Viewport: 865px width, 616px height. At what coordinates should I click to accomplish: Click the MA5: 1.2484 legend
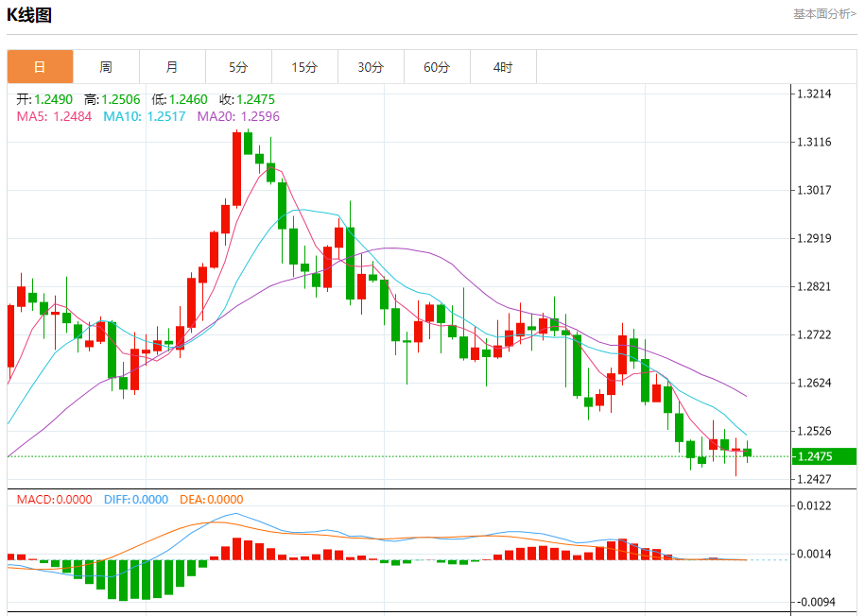click(x=54, y=116)
